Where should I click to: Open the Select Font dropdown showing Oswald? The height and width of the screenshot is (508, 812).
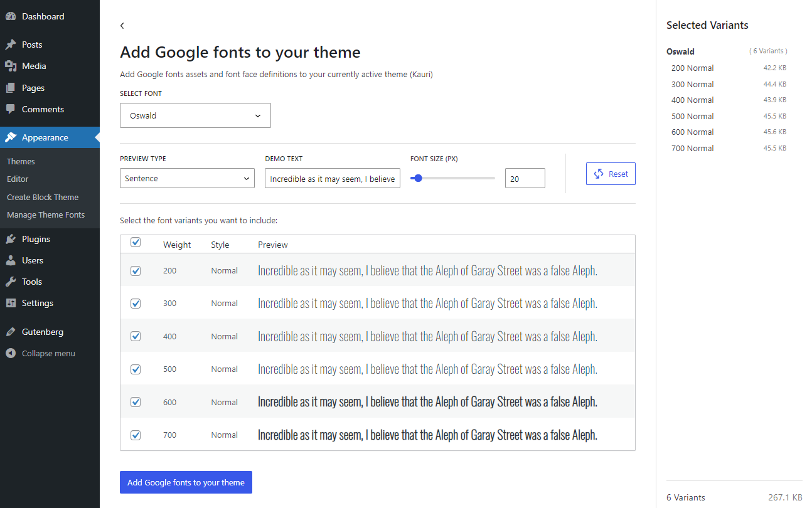(x=195, y=115)
